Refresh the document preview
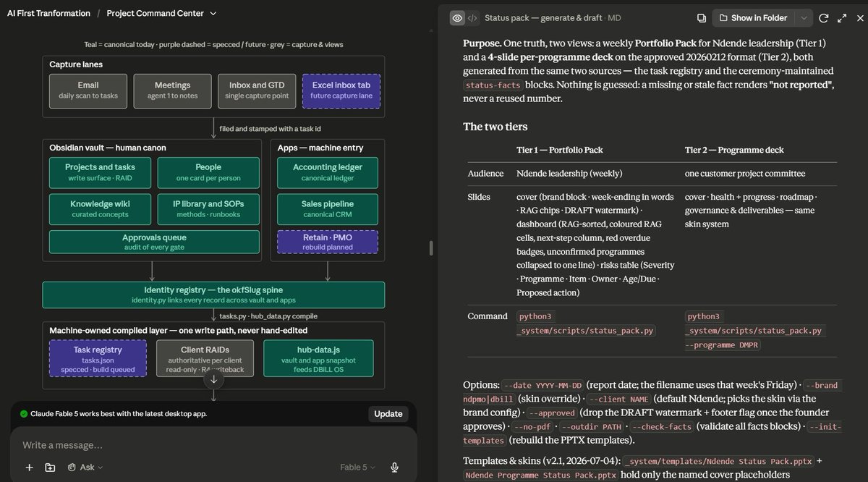Viewport: 868px width, 482px height. 824,18
